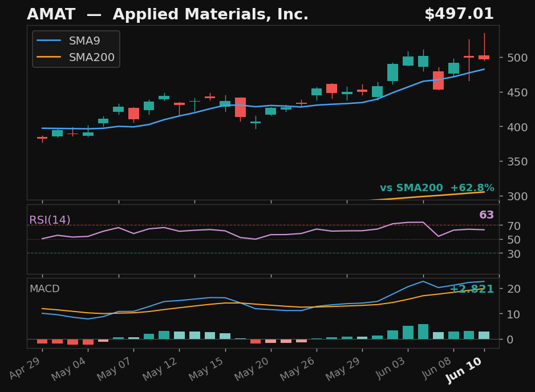
Task: Click the Jun 08 date label
Action: [x=437, y=368]
